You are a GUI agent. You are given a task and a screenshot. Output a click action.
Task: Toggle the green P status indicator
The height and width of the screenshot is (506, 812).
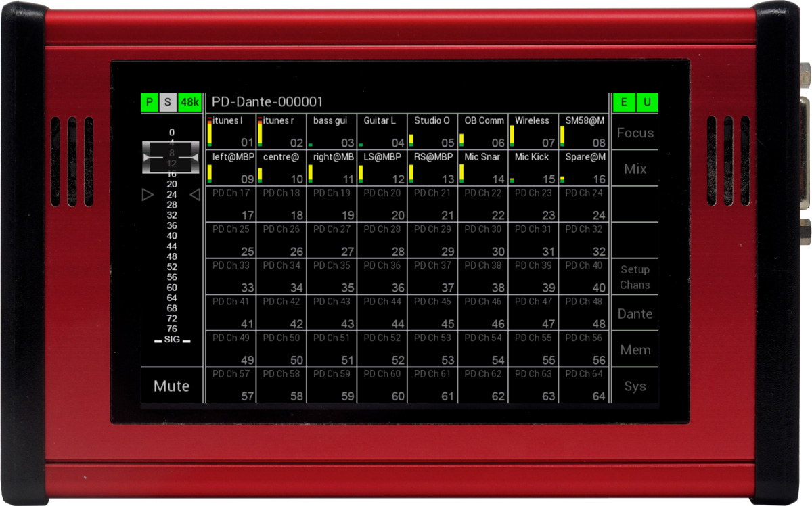[x=150, y=103]
